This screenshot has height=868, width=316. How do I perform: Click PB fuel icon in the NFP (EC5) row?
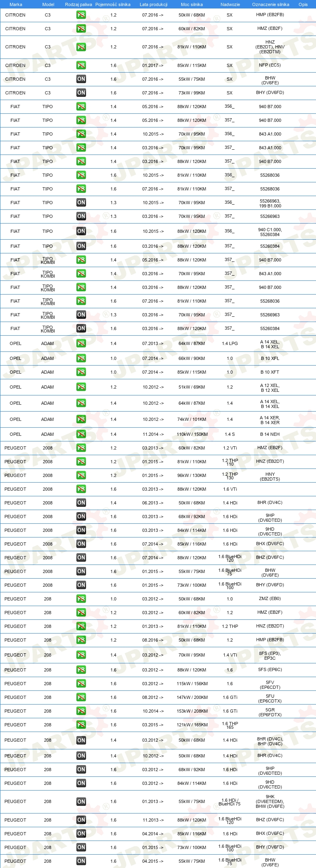point(81,65)
